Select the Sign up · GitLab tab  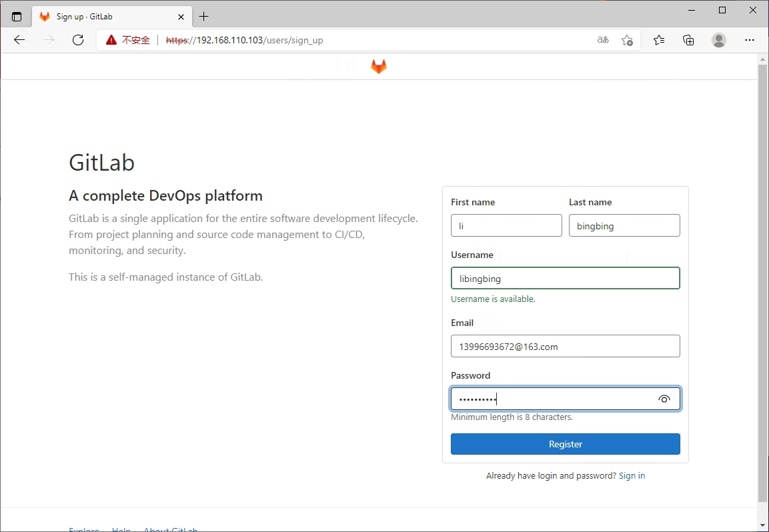point(112,17)
